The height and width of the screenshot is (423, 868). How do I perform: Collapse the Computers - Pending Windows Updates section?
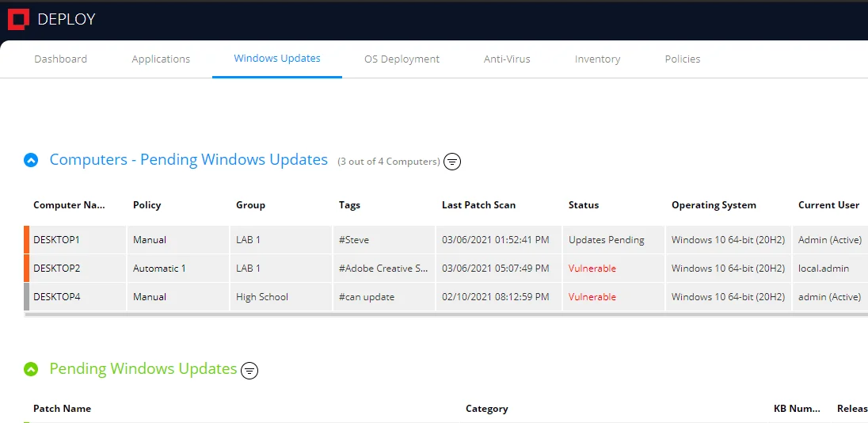31,160
